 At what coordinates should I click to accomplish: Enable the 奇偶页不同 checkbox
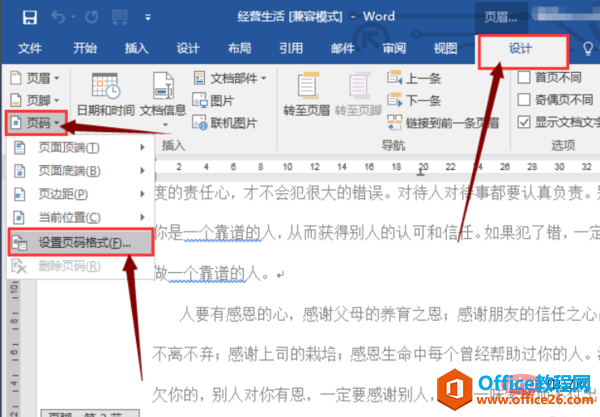(x=524, y=99)
